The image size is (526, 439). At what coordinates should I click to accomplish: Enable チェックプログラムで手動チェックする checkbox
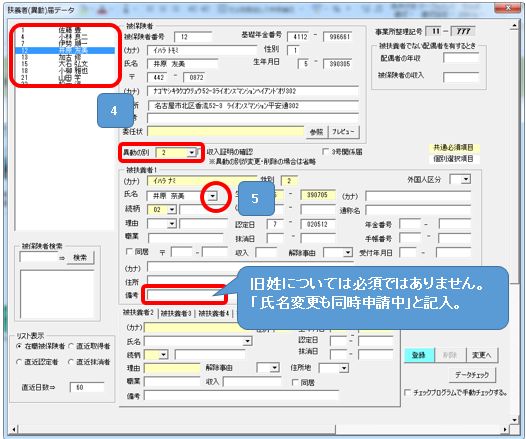pyautogui.click(x=408, y=392)
